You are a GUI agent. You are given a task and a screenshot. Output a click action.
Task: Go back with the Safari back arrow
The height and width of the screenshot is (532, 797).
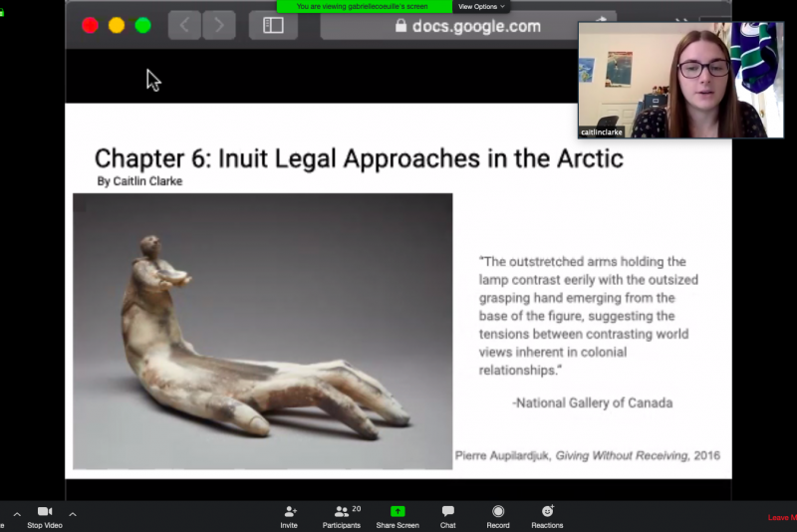click(184, 25)
